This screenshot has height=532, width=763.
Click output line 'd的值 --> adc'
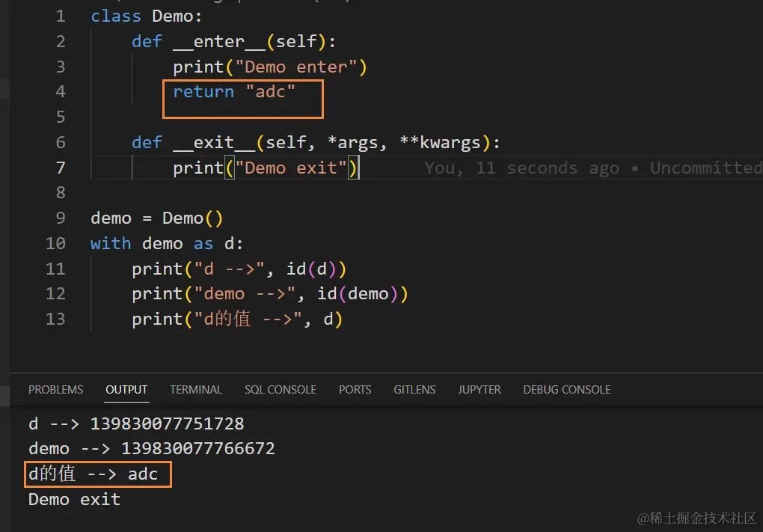click(x=93, y=474)
